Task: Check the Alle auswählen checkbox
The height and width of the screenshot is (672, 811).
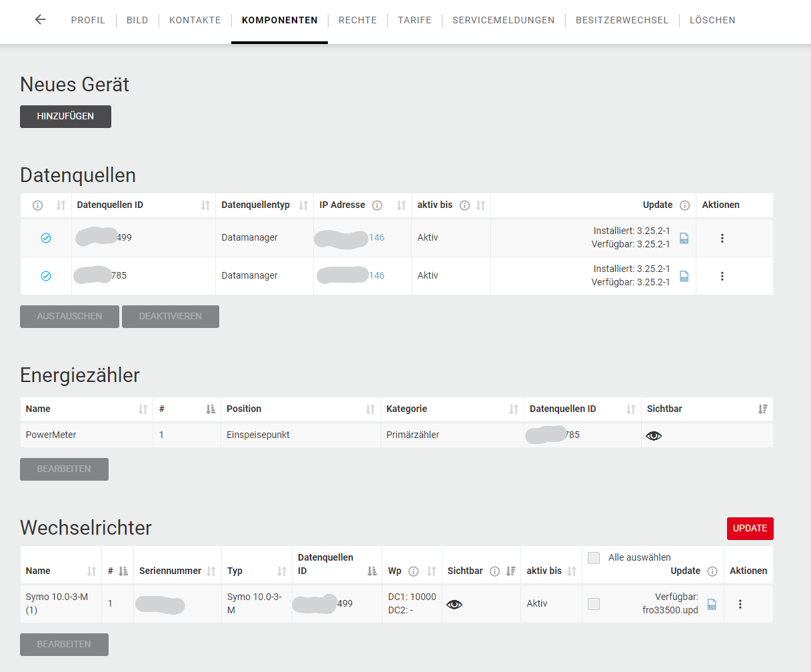Action: [x=594, y=557]
